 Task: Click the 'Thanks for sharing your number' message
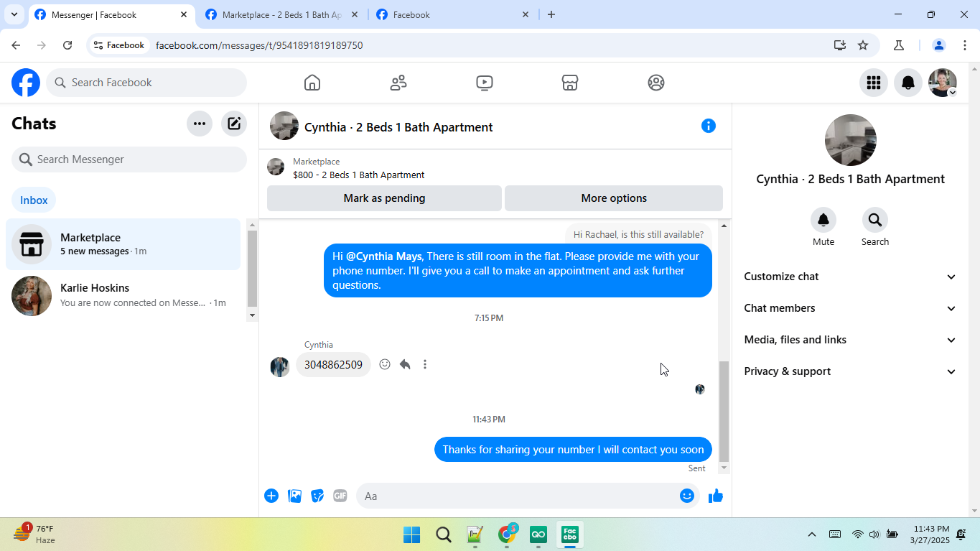pyautogui.click(x=573, y=450)
